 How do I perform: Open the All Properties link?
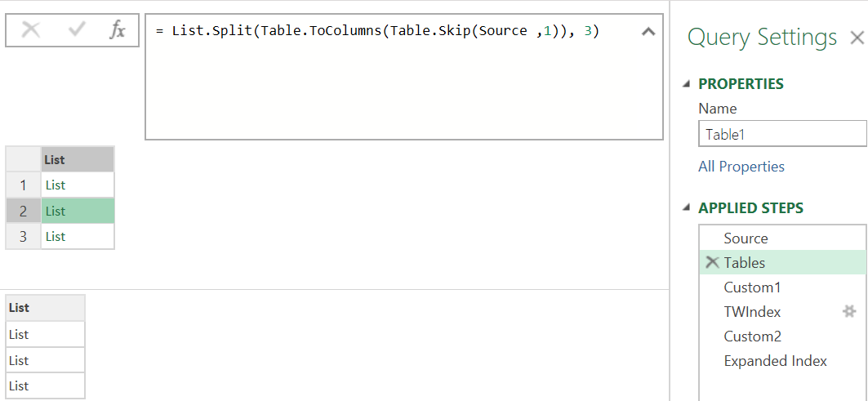pos(741,167)
